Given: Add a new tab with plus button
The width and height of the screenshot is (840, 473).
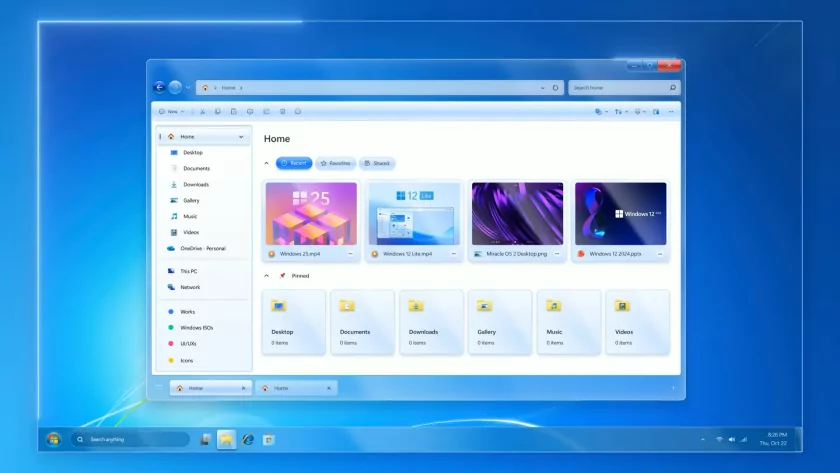Looking at the screenshot, I should (x=673, y=388).
